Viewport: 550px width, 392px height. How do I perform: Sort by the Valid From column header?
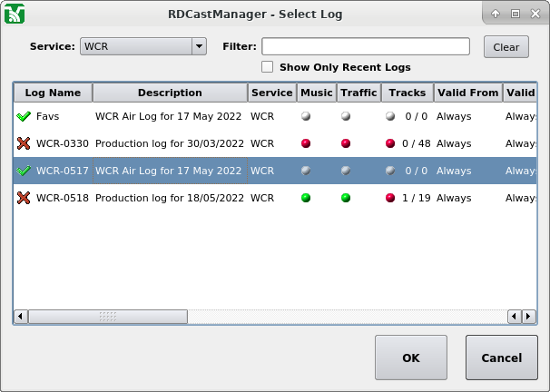coord(467,93)
